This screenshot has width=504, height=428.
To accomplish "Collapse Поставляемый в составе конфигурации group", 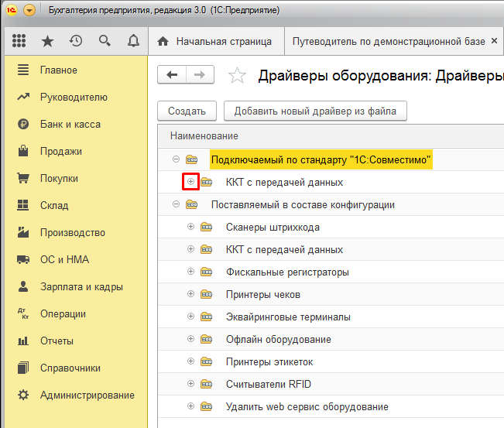I will (x=176, y=204).
